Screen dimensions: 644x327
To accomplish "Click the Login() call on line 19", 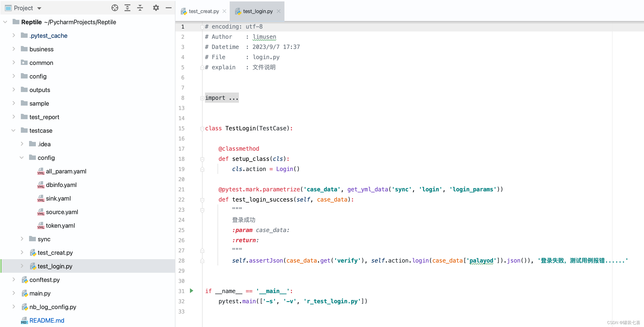I will [288, 169].
